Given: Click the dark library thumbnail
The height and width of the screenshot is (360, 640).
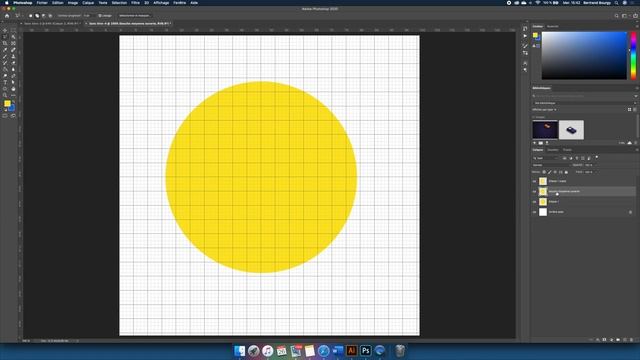Looking at the screenshot, I should 545,130.
